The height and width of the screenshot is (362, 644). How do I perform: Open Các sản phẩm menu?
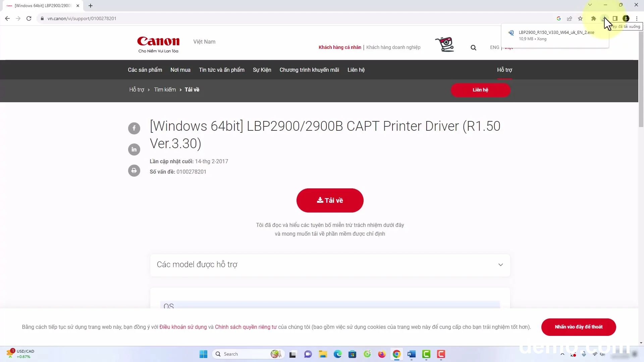(145, 70)
